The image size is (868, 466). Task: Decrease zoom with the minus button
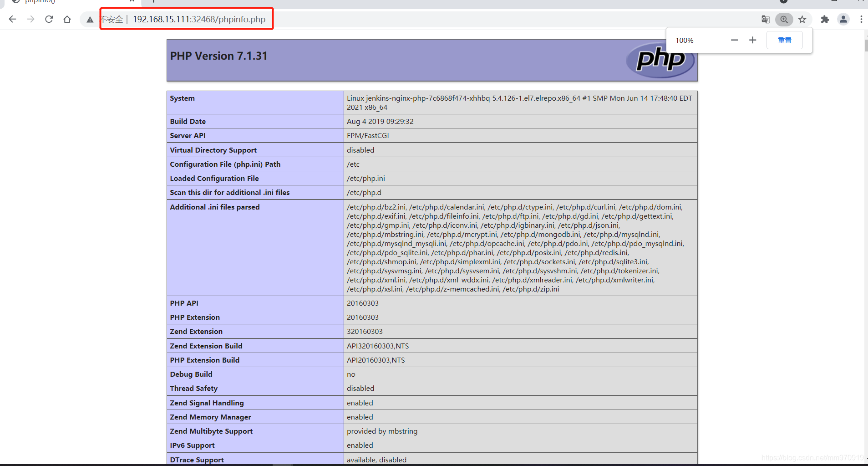point(734,40)
